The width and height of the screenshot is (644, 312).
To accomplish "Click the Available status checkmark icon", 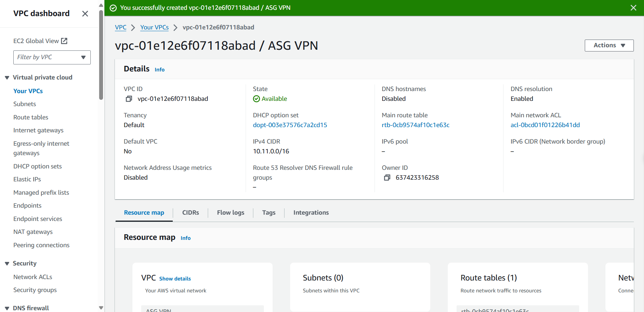I will coord(256,99).
